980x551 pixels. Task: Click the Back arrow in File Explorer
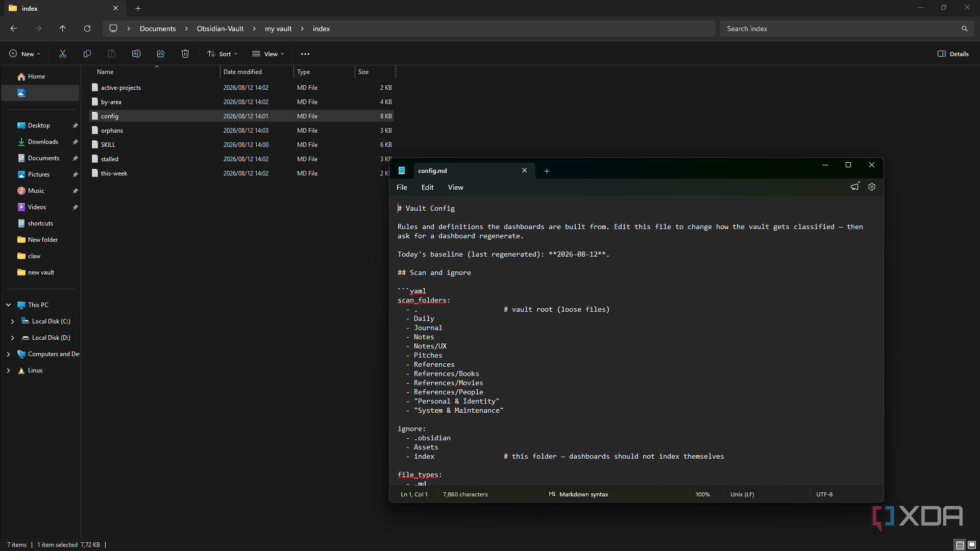(14, 29)
